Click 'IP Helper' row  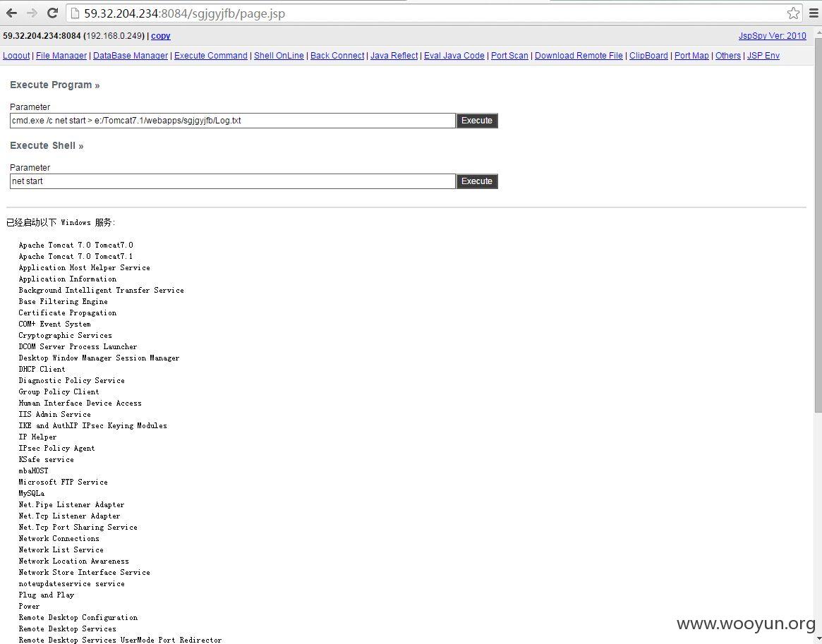point(37,437)
